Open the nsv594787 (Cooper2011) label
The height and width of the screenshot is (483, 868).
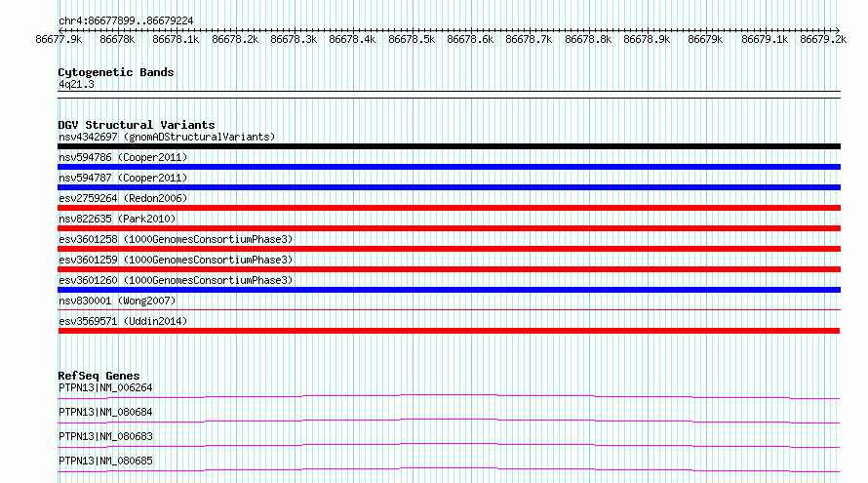click(x=123, y=178)
